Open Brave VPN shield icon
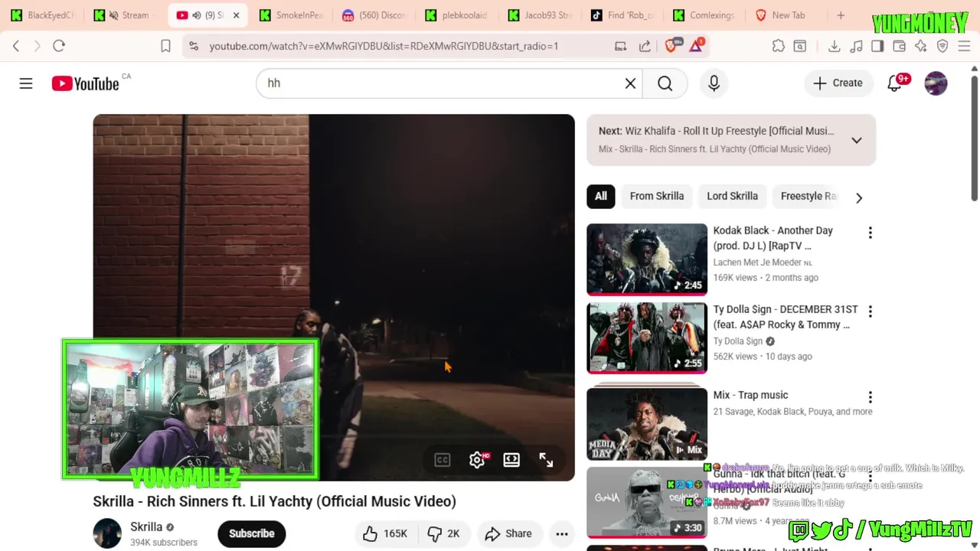The width and height of the screenshot is (980, 551). [x=942, y=46]
